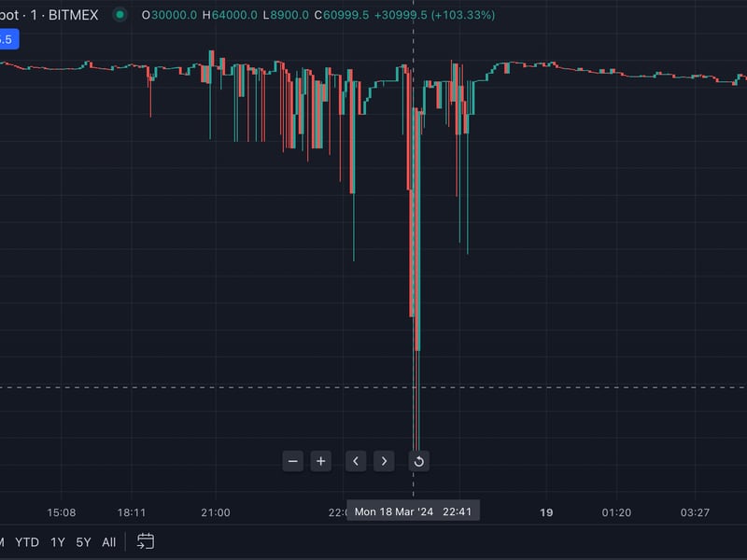
Task: Toggle the 1Y range selector
Action: (x=58, y=540)
